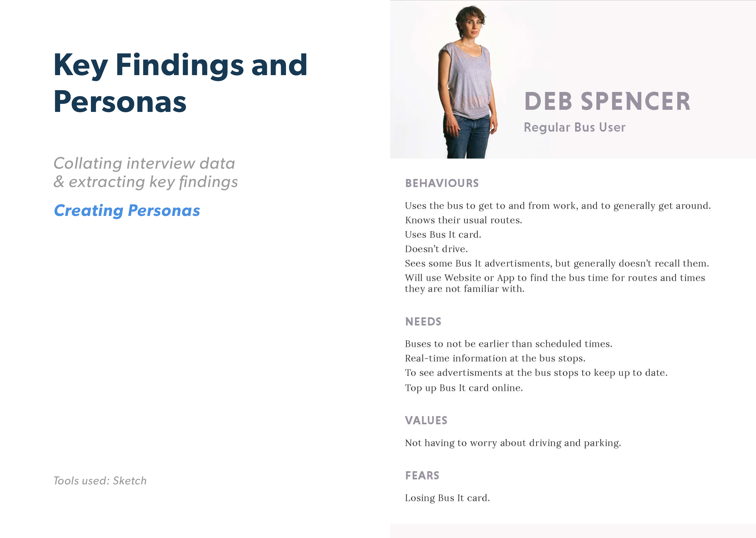The width and height of the screenshot is (756, 538).
Task: Select the "Collating interview data" subtitle text
Action: (144, 163)
